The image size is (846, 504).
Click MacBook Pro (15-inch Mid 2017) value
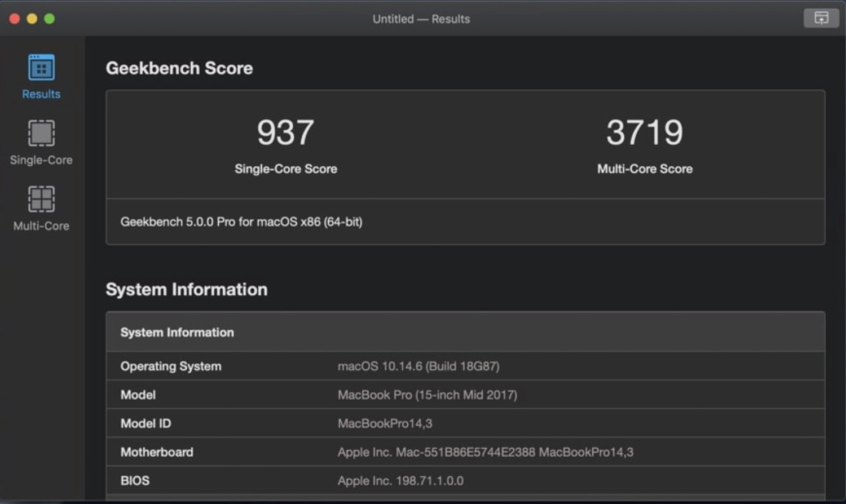[428, 395]
